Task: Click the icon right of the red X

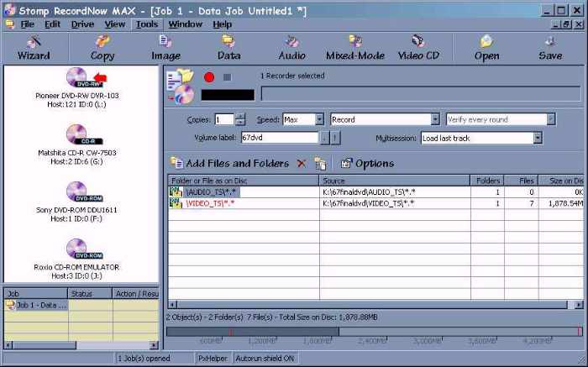Action: click(x=320, y=164)
